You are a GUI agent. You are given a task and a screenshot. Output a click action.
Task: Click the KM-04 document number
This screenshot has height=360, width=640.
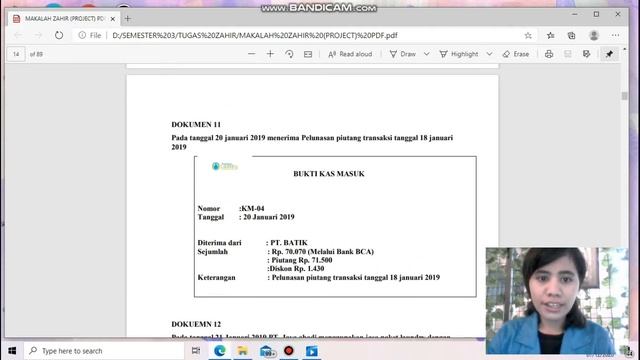[253, 208]
